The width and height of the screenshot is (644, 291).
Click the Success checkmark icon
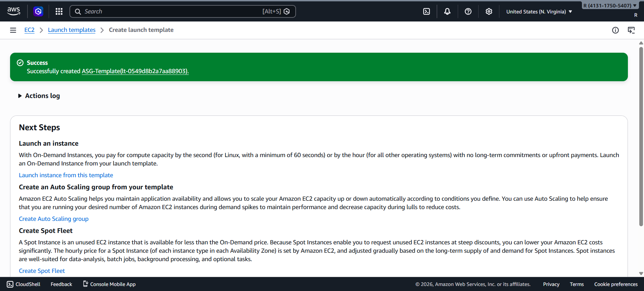[20, 63]
